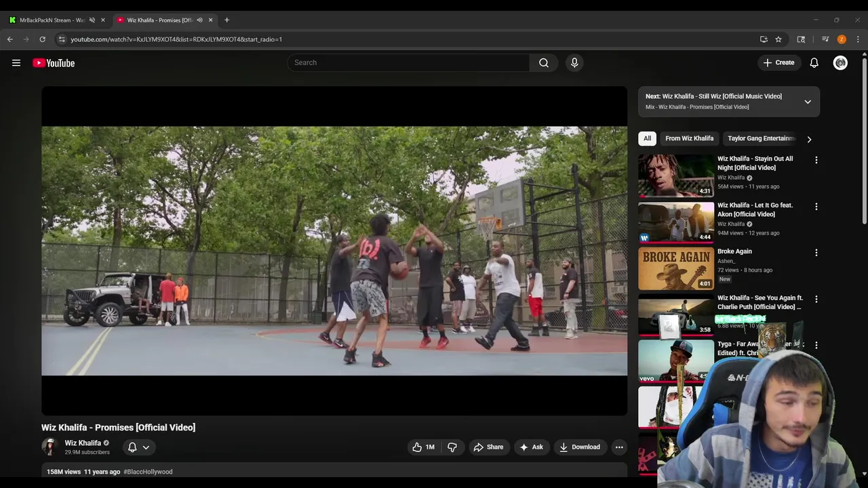Click the magnifier search button
This screenshot has height=488, width=868.
pos(544,62)
